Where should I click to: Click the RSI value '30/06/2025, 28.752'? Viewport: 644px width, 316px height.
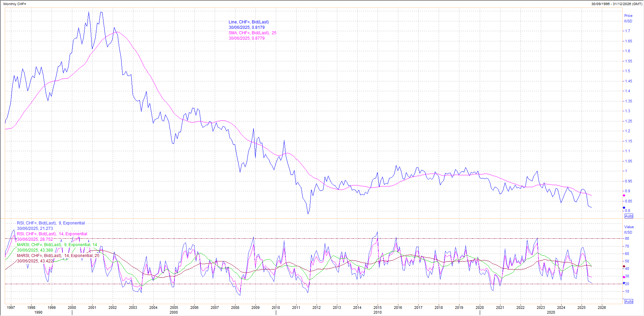[35, 239]
